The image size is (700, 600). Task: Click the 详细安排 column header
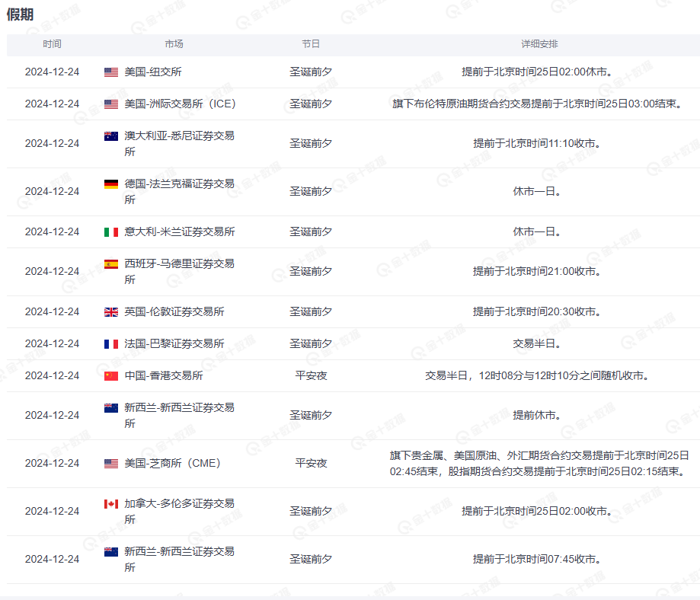click(x=539, y=45)
